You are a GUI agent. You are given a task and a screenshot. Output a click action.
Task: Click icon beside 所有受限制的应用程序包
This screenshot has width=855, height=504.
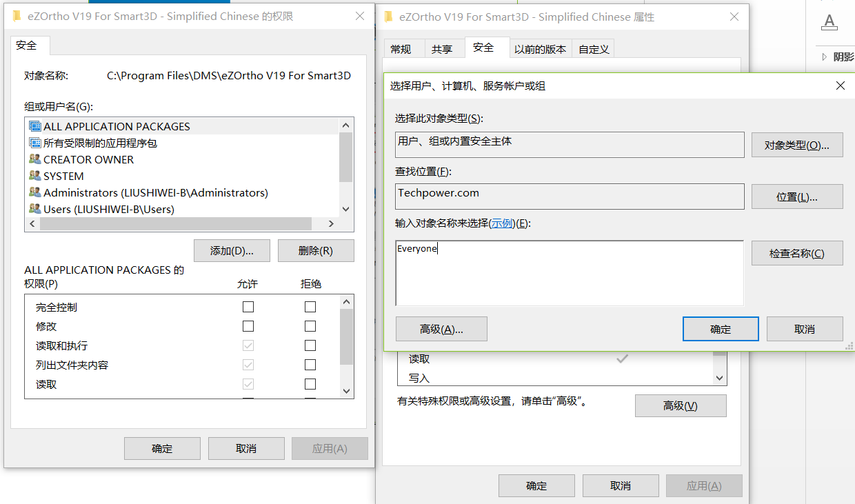click(x=35, y=143)
